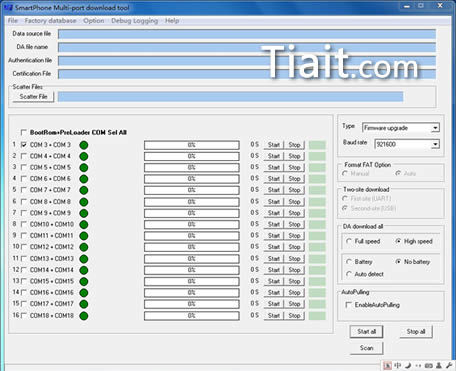Screen dimensions: 456x371
Task: Click the green indicator next to COM18
Action: [84, 316]
